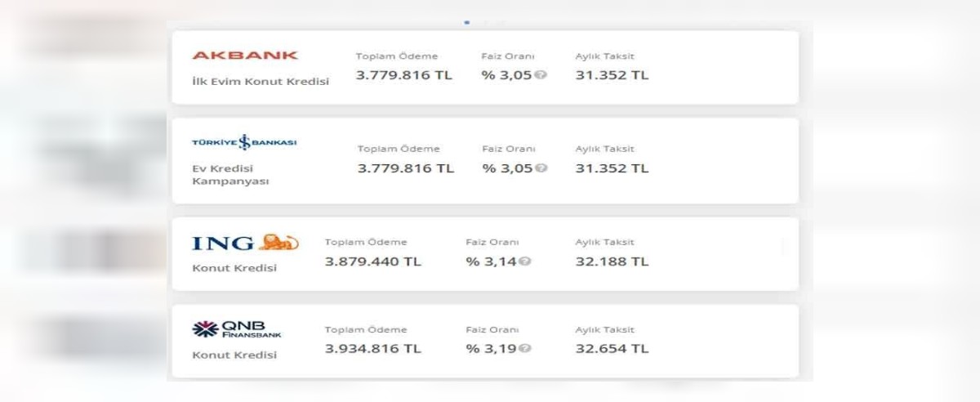This screenshot has width=980, height=402.
Task: Click ING's total payment 3.879.440 TL
Action: point(373,261)
